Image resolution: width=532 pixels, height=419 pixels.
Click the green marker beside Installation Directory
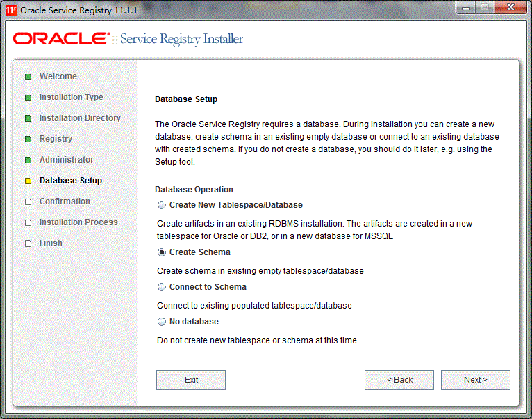[28, 119]
